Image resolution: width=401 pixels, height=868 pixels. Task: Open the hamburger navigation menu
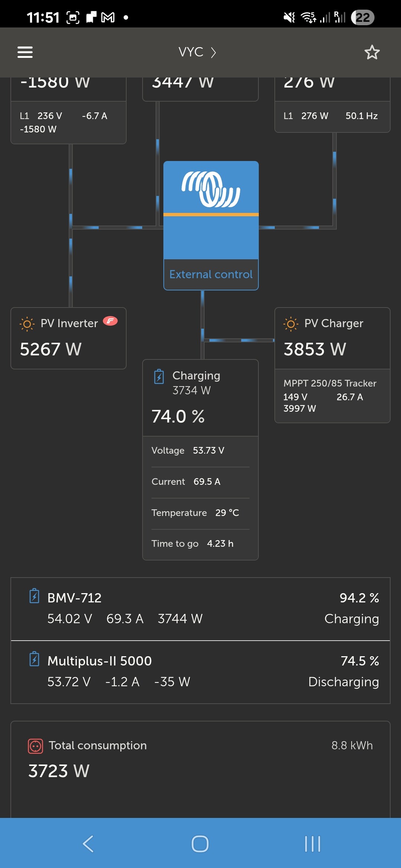click(x=25, y=52)
